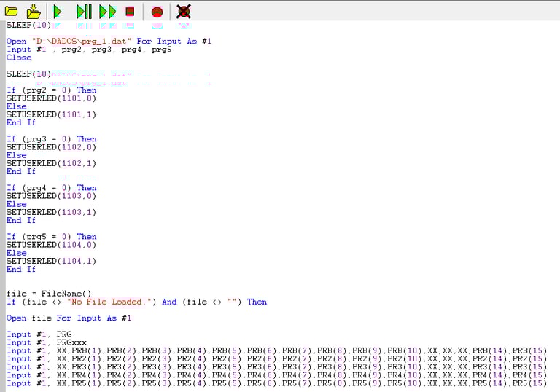Click the PR4(7) array element

(297, 375)
